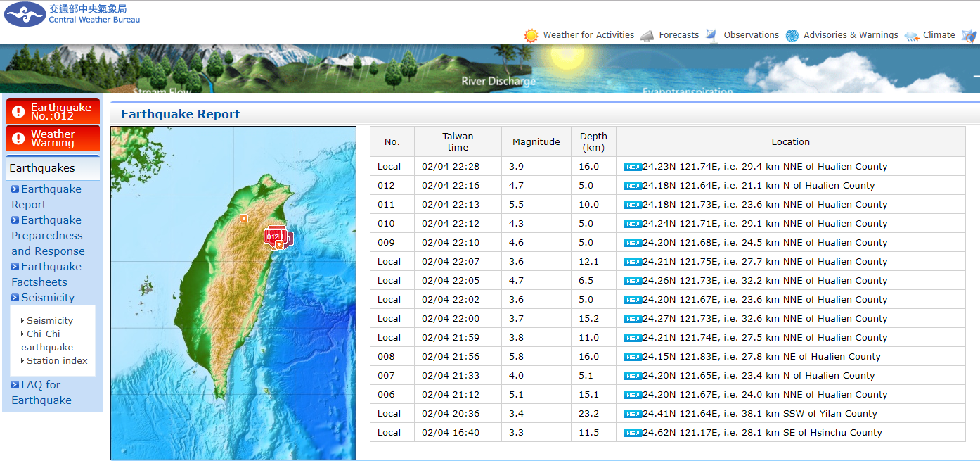The height and width of the screenshot is (468, 980).
Task: Click the exclamation icon on Weather Warning
Action: [x=19, y=138]
